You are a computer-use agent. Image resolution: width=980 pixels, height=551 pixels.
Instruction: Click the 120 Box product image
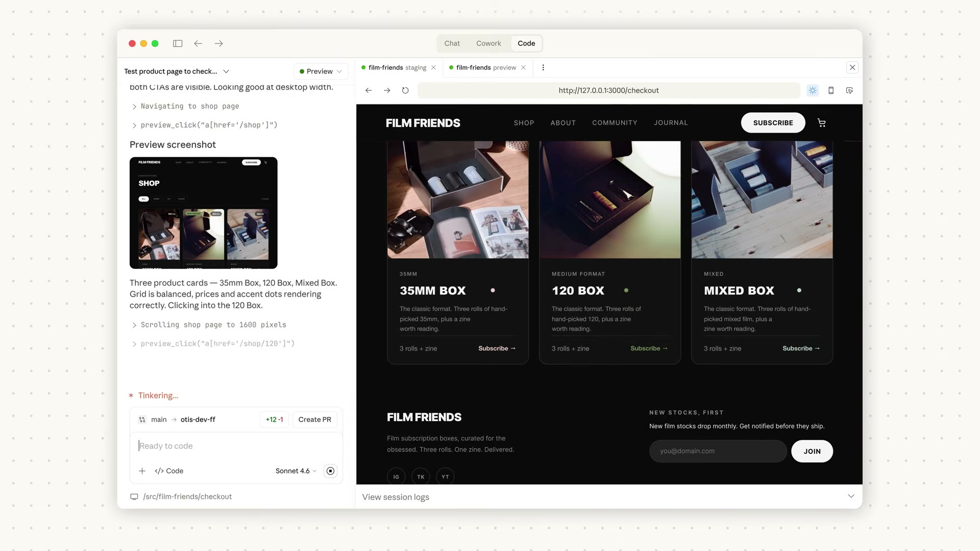(x=610, y=199)
